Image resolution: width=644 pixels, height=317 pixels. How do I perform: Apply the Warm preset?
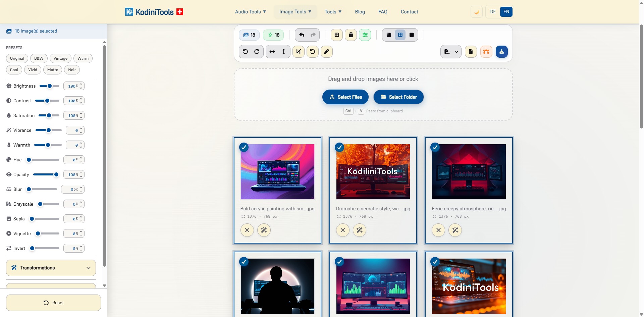(x=83, y=58)
